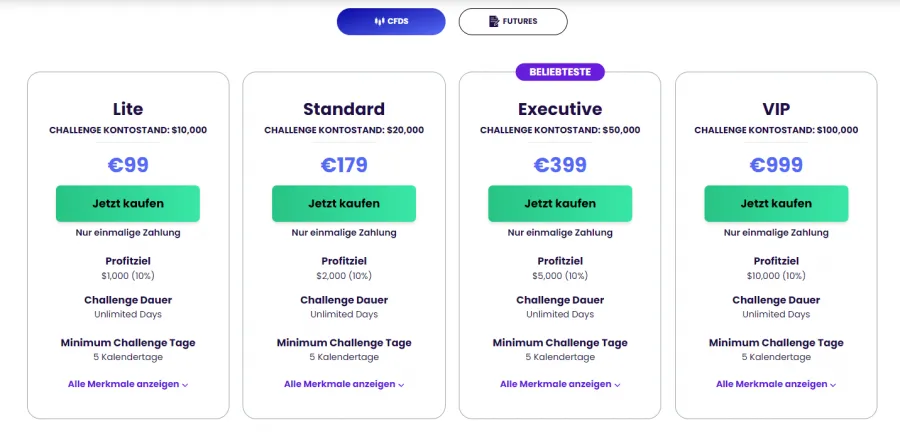Viewport: 900px width, 438px height.
Task: Switch to the FUTURES tab
Action: [x=512, y=21]
